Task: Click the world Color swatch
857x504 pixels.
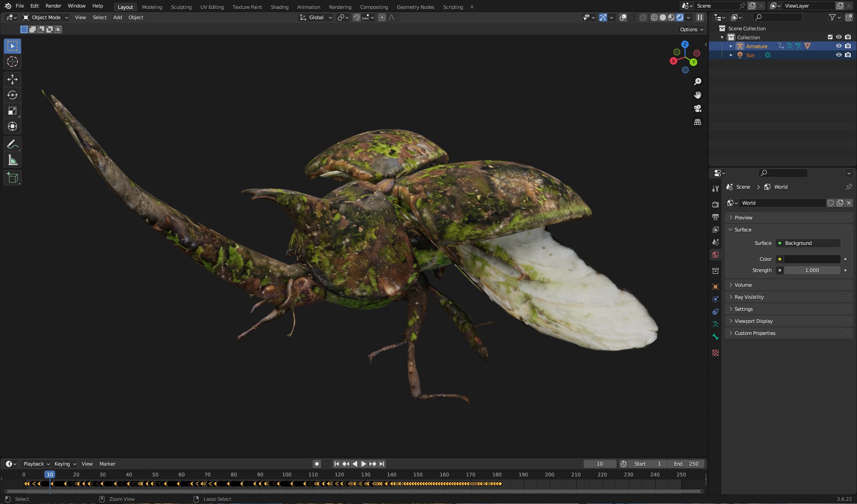Action: pyautogui.click(x=812, y=259)
